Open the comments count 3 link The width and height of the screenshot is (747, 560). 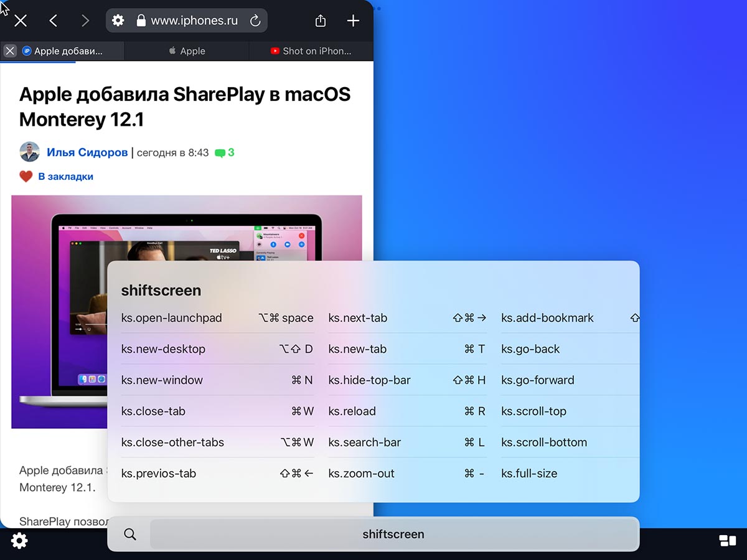coord(225,152)
